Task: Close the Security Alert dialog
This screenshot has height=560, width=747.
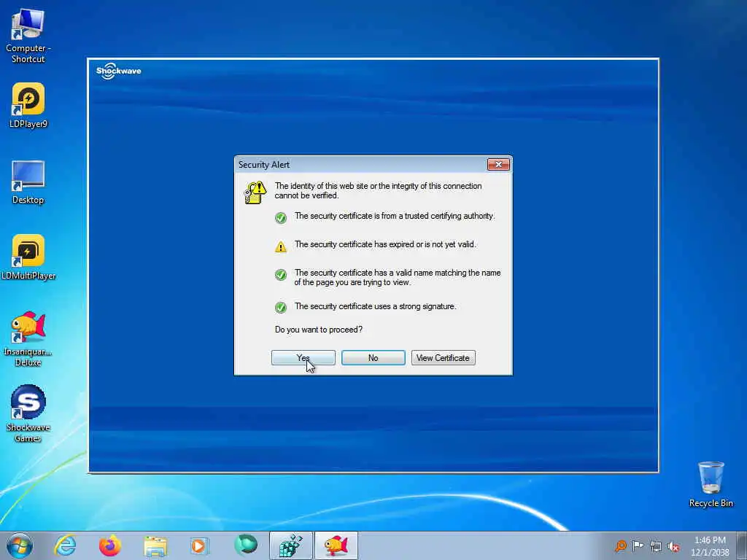Action: coord(498,164)
